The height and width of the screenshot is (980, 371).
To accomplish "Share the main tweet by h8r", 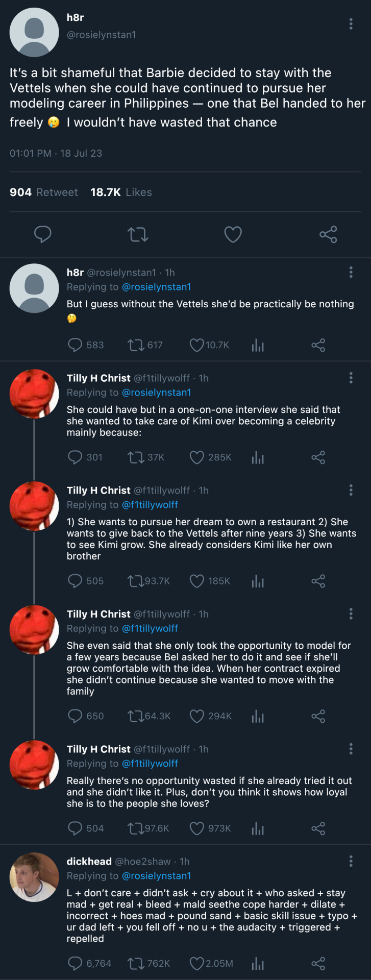I will tap(328, 234).
